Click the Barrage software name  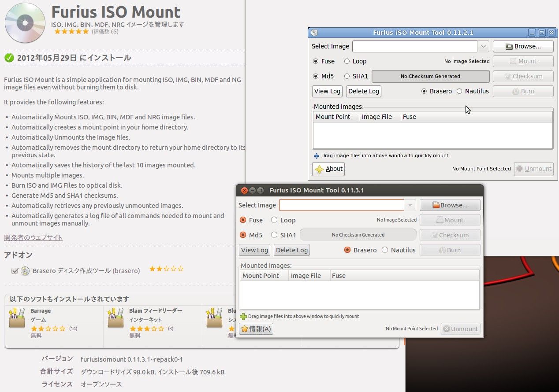coord(41,311)
